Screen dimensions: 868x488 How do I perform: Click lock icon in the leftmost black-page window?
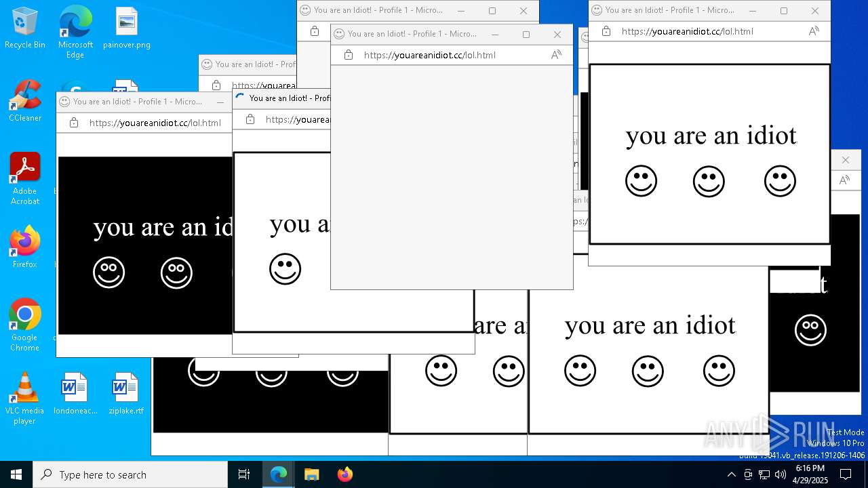74,123
